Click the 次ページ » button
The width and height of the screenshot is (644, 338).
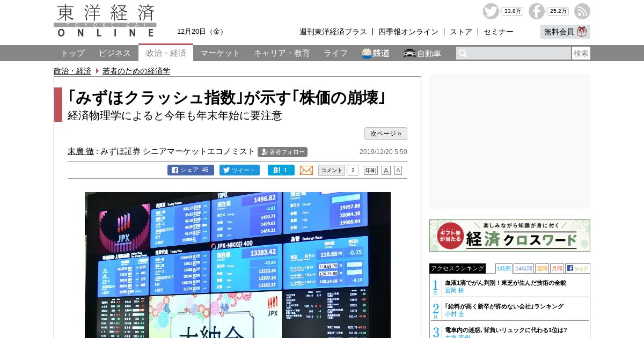(x=386, y=134)
